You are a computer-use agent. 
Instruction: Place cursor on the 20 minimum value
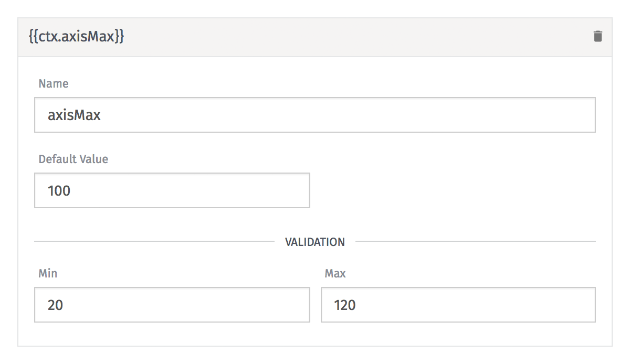click(55, 305)
